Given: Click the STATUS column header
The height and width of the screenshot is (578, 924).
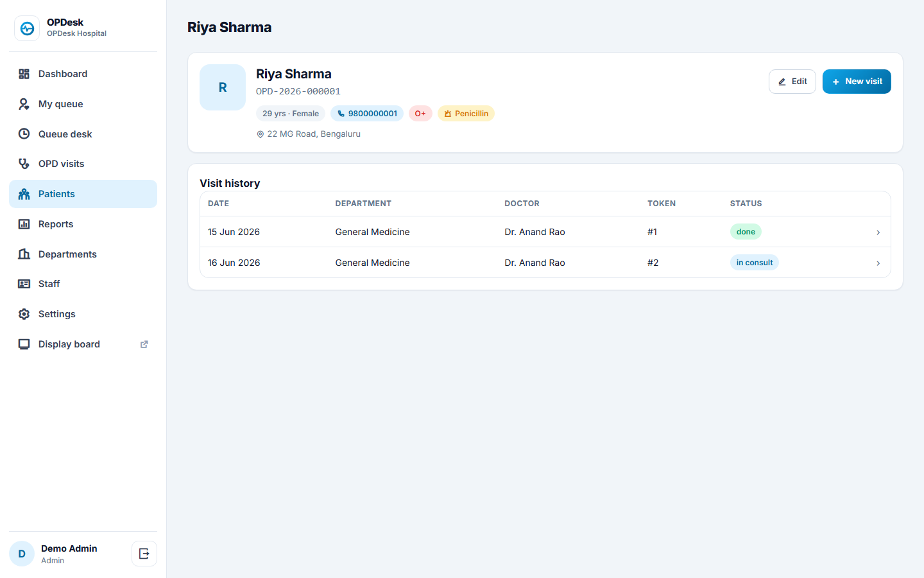Looking at the screenshot, I should [746, 204].
